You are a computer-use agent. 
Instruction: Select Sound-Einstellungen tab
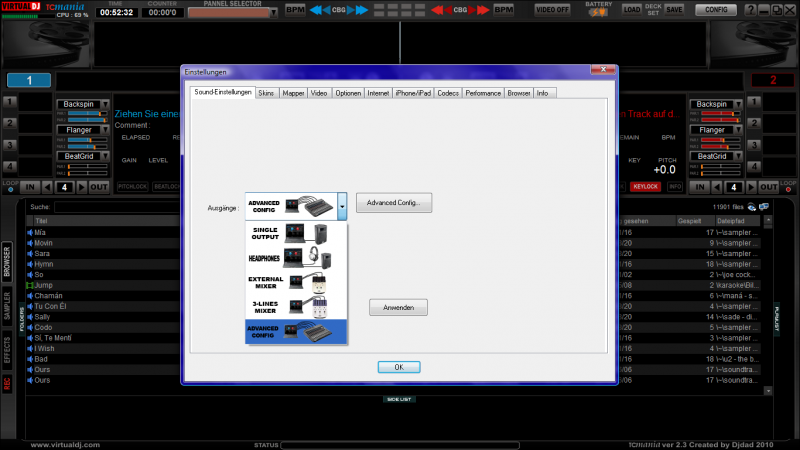(223, 92)
